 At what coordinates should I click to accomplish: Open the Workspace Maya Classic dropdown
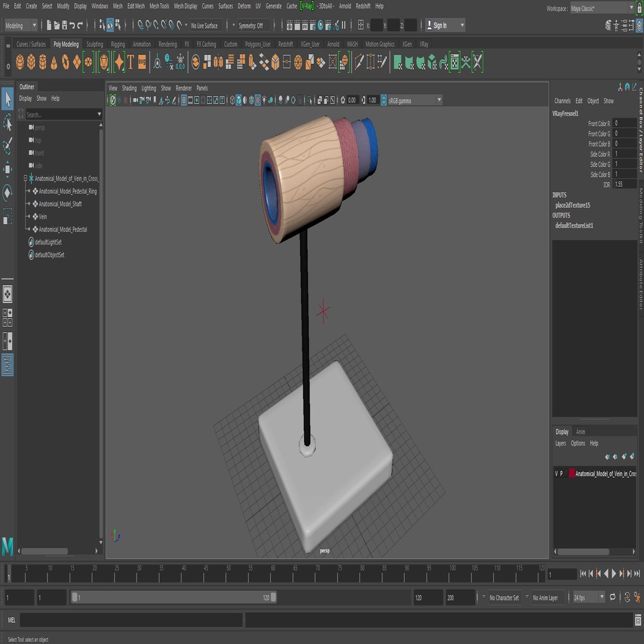[602, 8]
